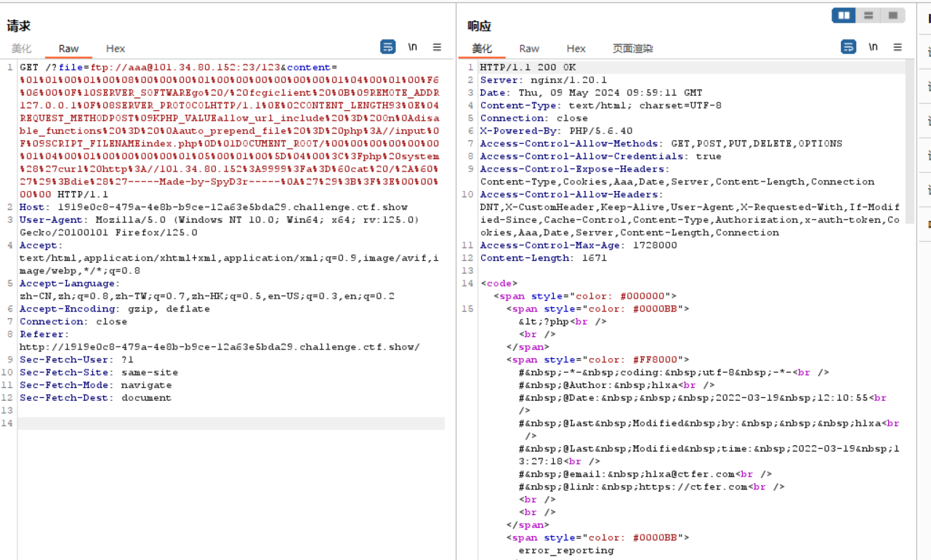Viewport: 931px width, 560px height.
Task: Click the 请求 panel title
Action: 18,26
